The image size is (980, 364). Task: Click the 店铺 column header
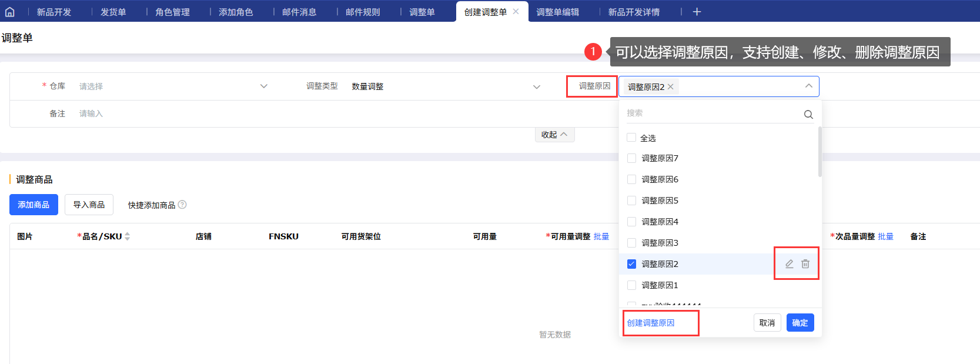[x=203, y=236]
